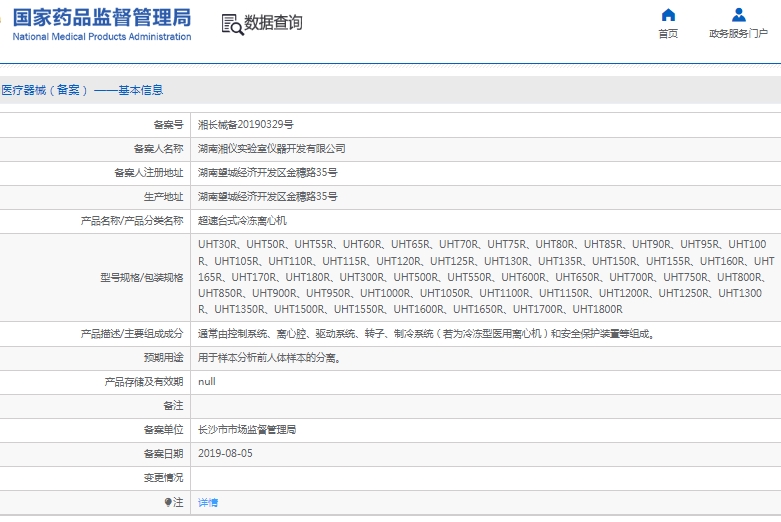Click the label 型号规格/包装规格

coord(141,277)
